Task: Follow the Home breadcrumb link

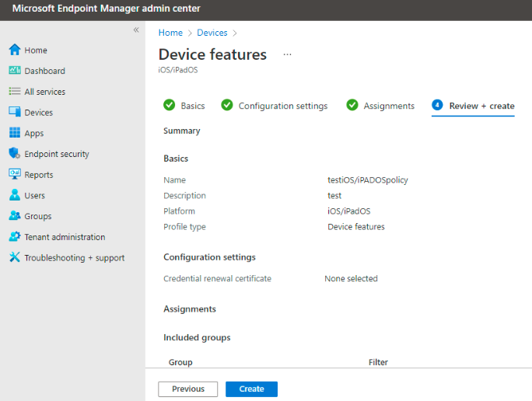Action: pos(170,33)
